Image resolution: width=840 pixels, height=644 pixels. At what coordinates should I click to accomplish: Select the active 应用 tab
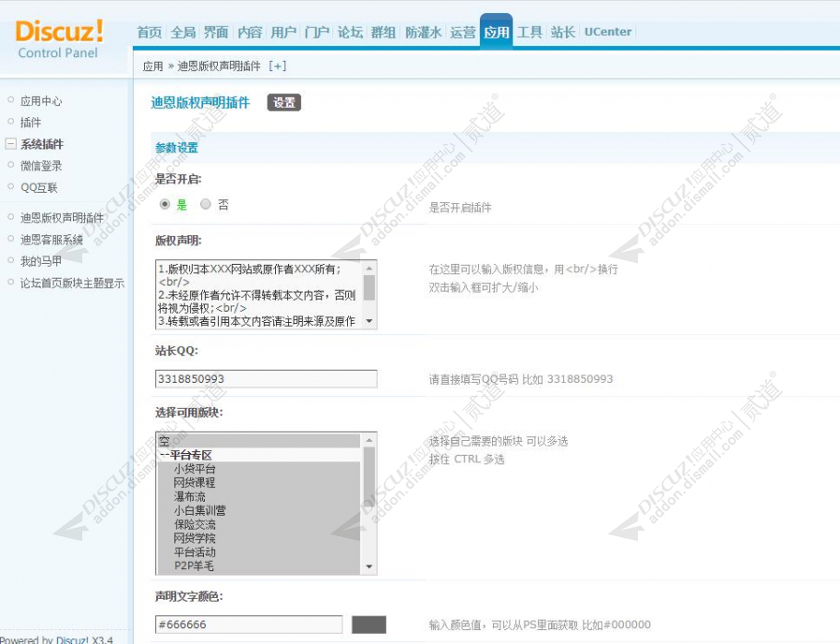click(496, 31)
